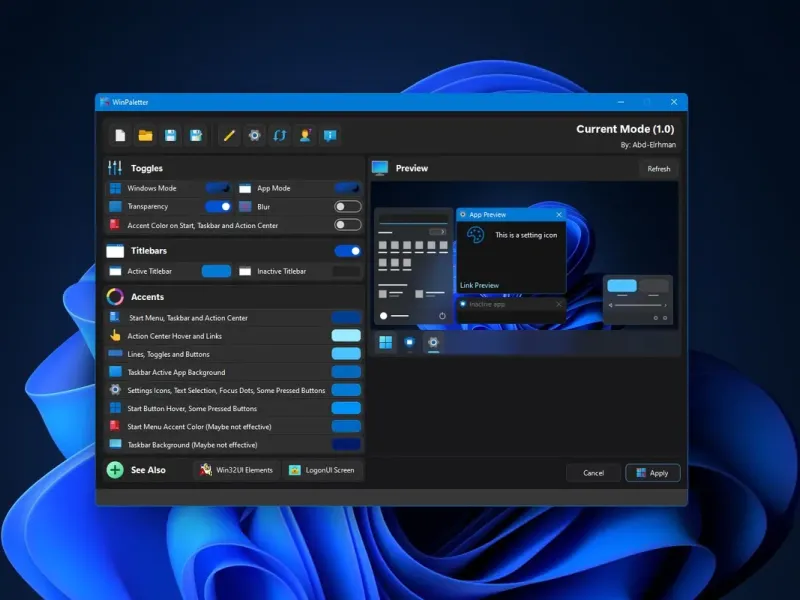Click the middle app icon in preview taskbar

pos(410,342)
